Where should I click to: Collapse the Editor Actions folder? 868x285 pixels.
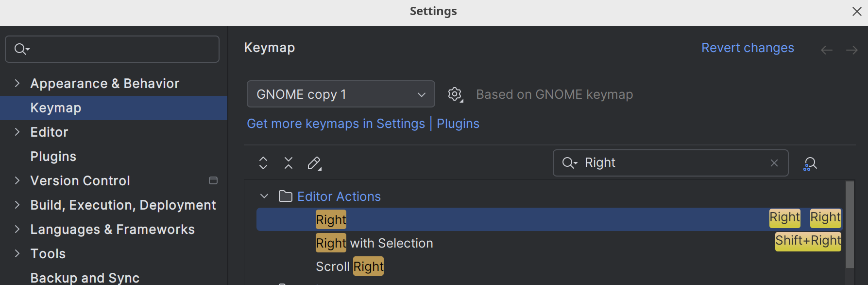tap(264, 196)
